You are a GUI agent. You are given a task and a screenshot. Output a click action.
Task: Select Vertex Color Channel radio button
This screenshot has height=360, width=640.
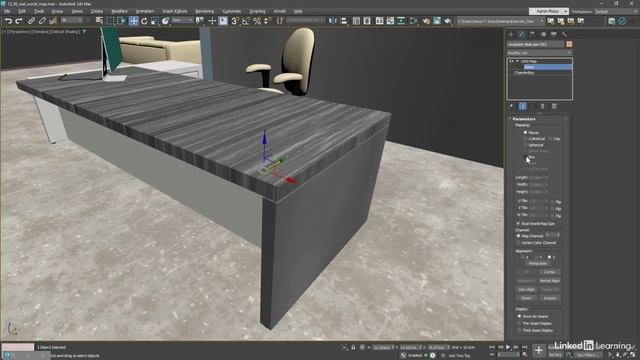click(518, 242)
